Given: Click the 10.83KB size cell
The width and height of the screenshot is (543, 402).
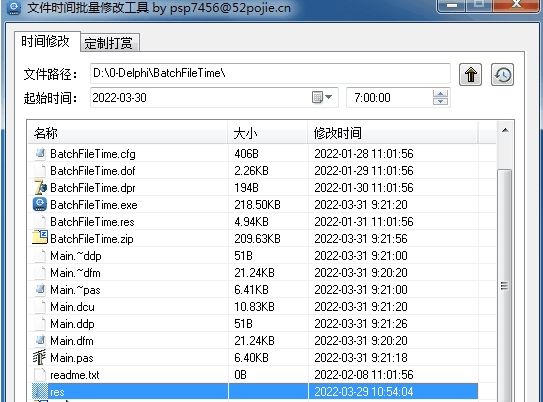Looking at the screenshot, I should pos(255,306).
